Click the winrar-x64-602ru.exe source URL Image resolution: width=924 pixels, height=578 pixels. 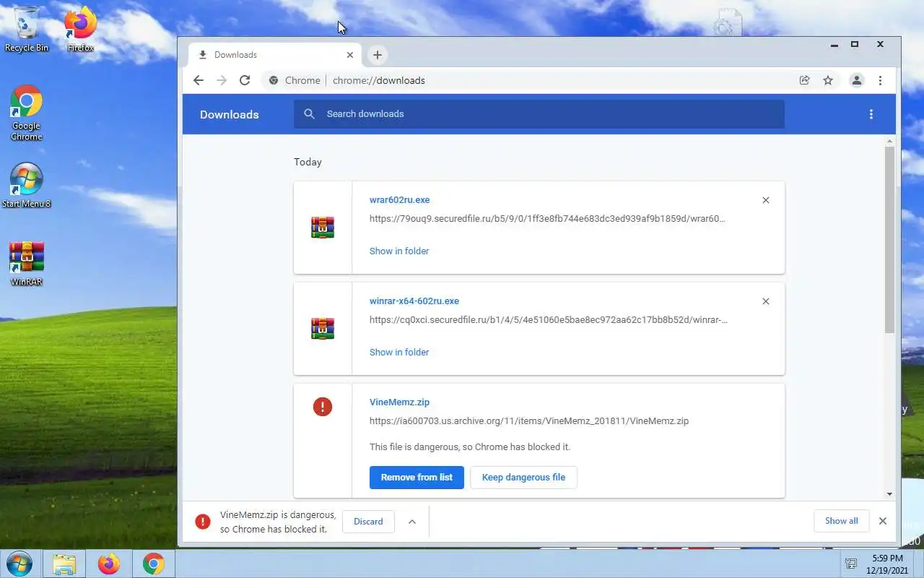point(549,320)
